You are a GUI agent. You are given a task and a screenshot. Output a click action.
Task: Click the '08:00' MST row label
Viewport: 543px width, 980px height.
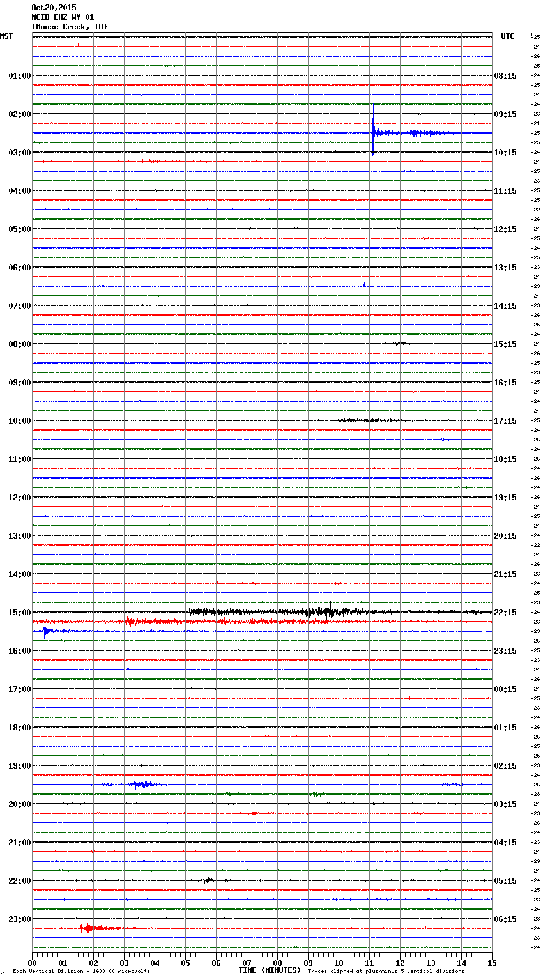click(19, 344)
